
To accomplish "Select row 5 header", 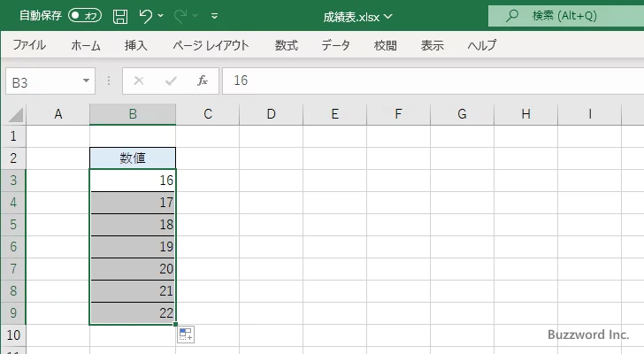I will pos(13,225).
